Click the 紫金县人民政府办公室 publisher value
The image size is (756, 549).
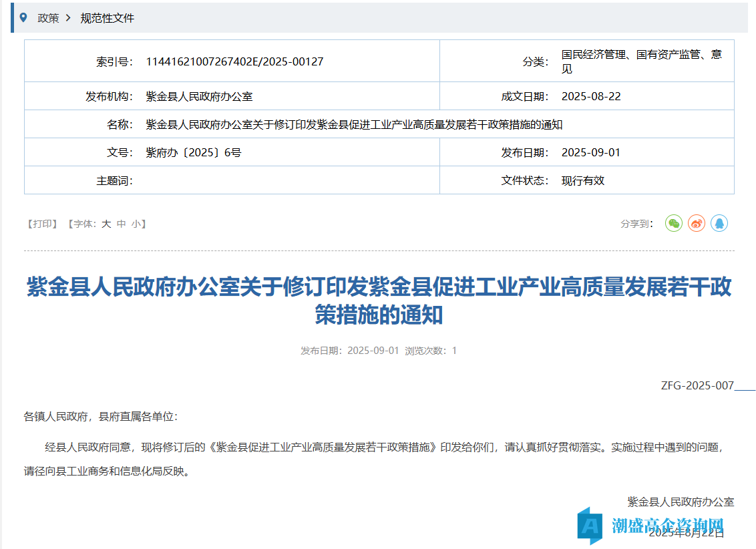point(199,96)
